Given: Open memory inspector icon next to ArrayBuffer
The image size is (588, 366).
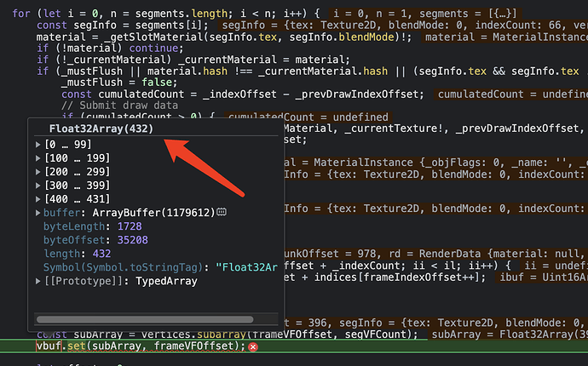Looking at the screenshot, I should coord(222,213).
